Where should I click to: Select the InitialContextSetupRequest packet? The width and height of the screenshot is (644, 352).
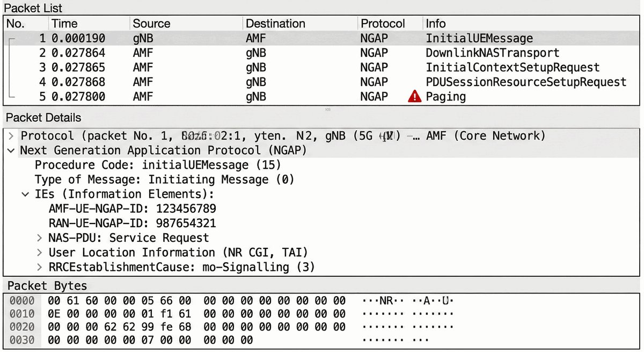click(x=512, y=68)
